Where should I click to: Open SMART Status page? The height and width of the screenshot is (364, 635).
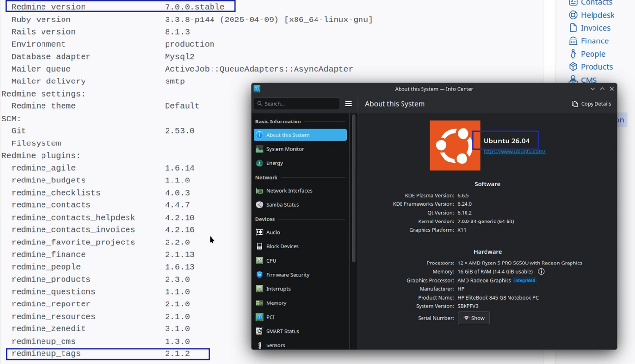click(x=300, y=331)
